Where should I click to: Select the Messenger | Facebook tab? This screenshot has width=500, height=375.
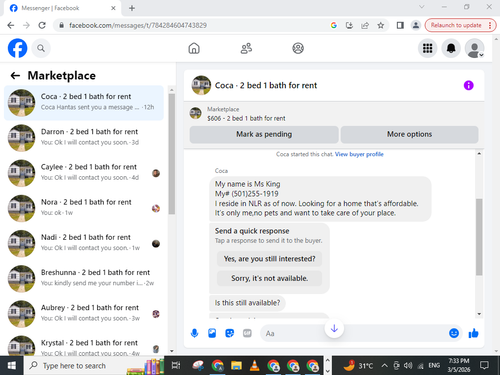click(63, 8)
